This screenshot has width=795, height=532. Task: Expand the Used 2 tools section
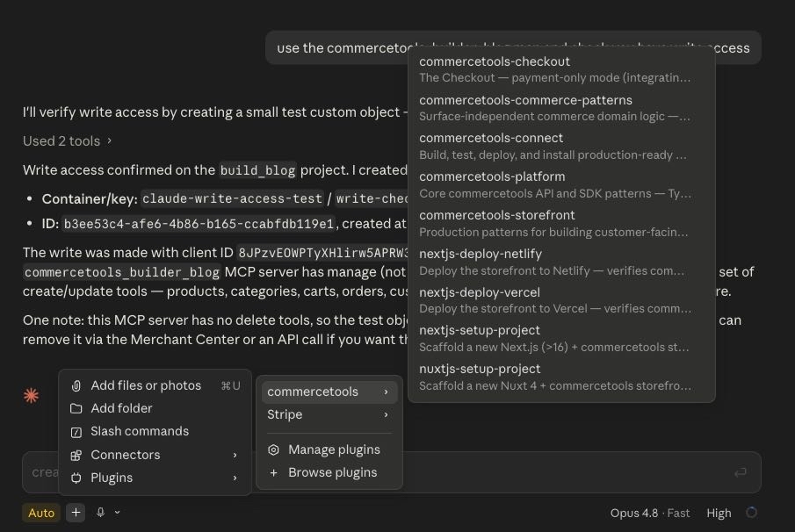[67, 140]
